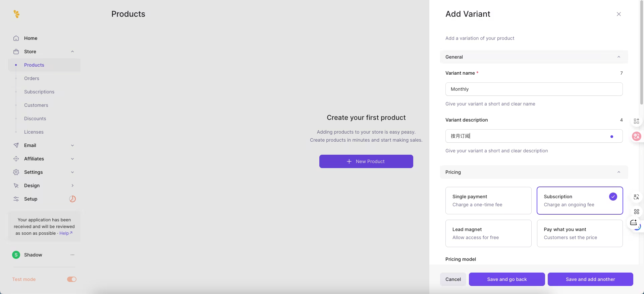Click the Design cursor icon
Viewport: 644px width, 294px height.
(16, 186)
